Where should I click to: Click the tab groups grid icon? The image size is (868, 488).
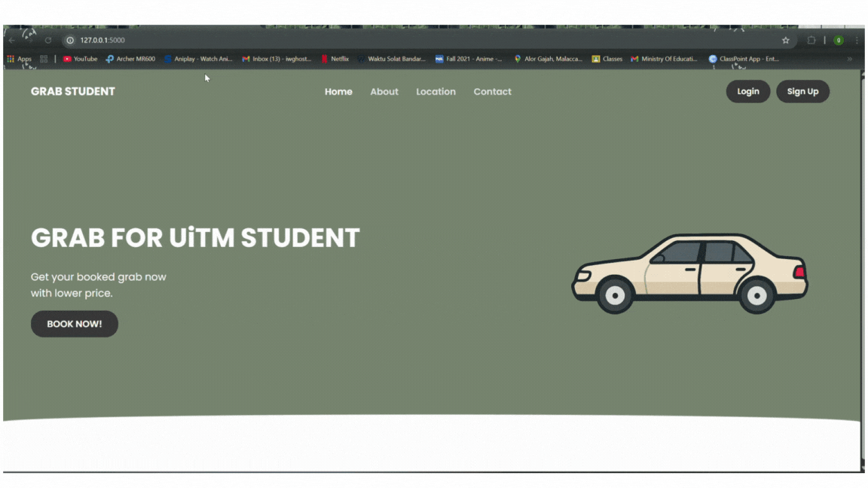[44, 59]
